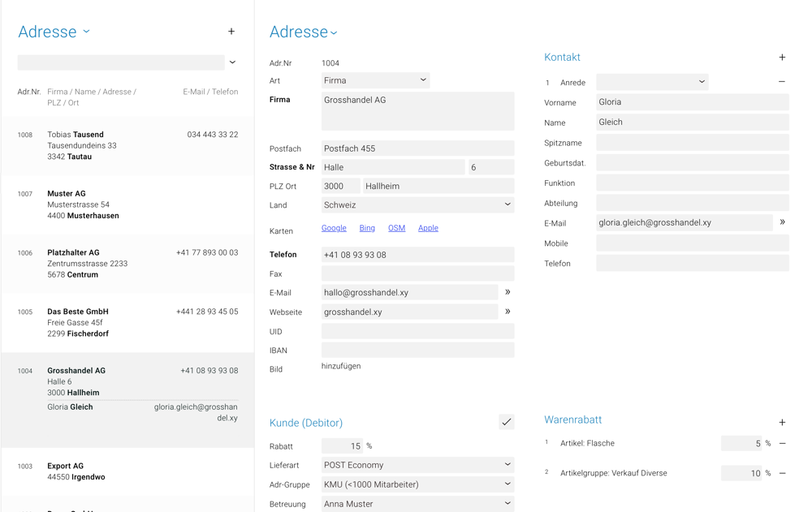This screenshot has height=512, width=812.
Task: Open the Anrede dropdown in Kontakt
Action: 652,82
